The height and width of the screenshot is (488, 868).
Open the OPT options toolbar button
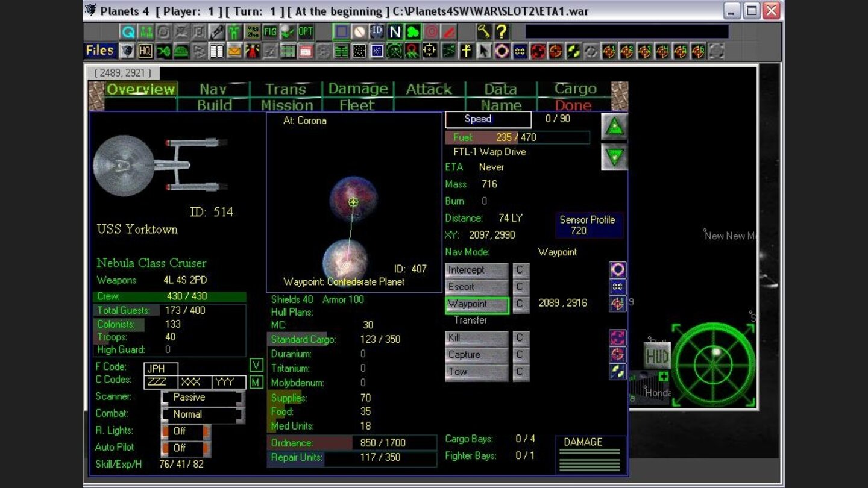click(306, 31)
